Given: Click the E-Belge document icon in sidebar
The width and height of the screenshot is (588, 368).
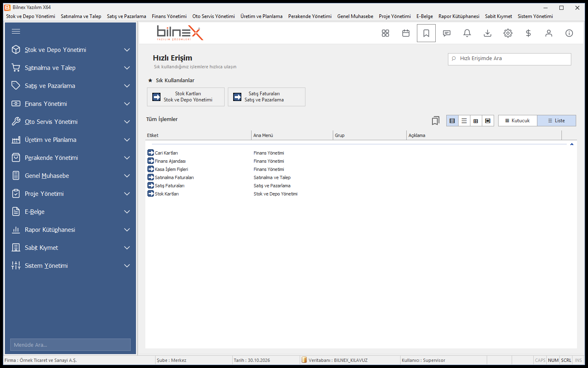Looking at the screenshot, I should coord(16,211).
